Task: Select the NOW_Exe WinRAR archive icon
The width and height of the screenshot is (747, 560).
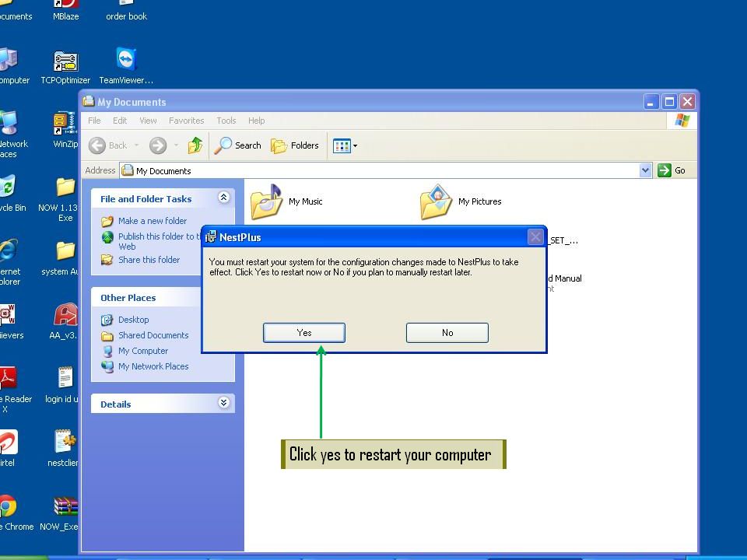Action: (60, 513)
